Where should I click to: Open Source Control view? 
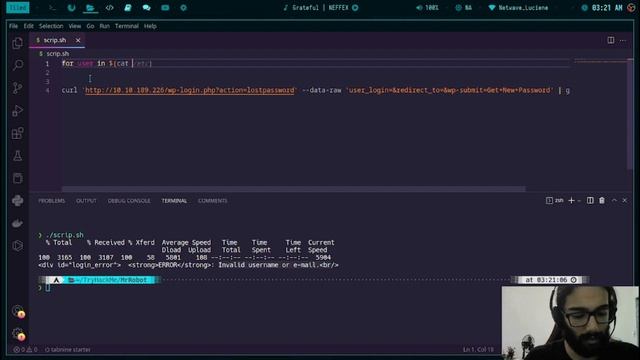18,88
